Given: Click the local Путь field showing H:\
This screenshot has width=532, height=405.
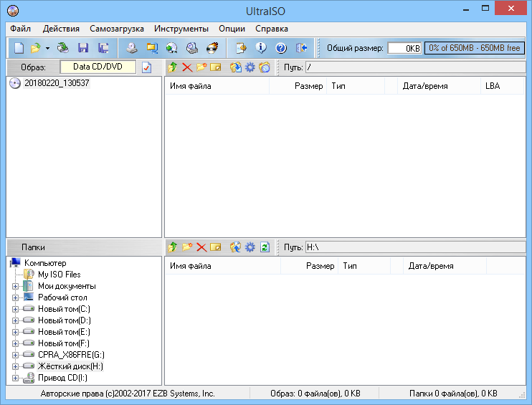Looking at the screenshot, I should click(416, 247).
